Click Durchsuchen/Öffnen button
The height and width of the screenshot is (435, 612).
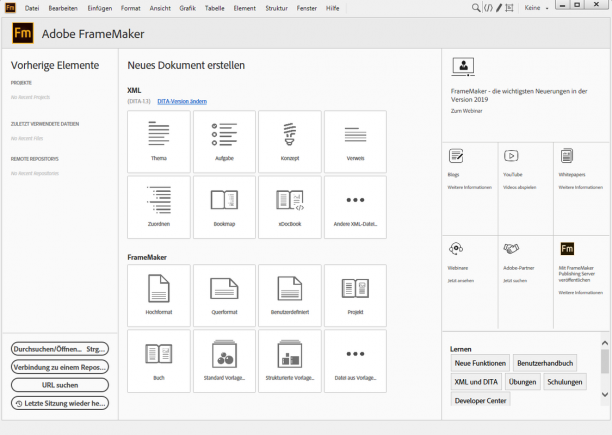60,349
